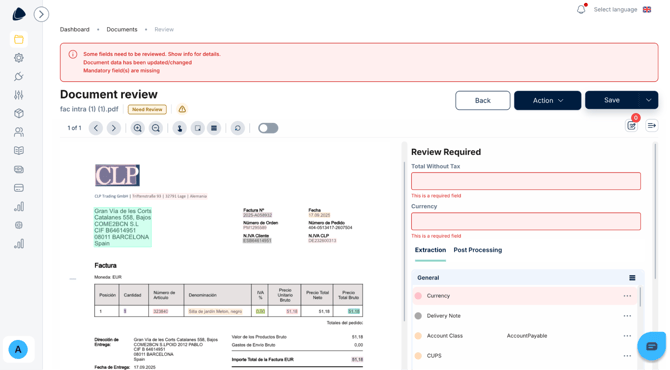Click the '323840' article number cell

[x=161, y=311]
